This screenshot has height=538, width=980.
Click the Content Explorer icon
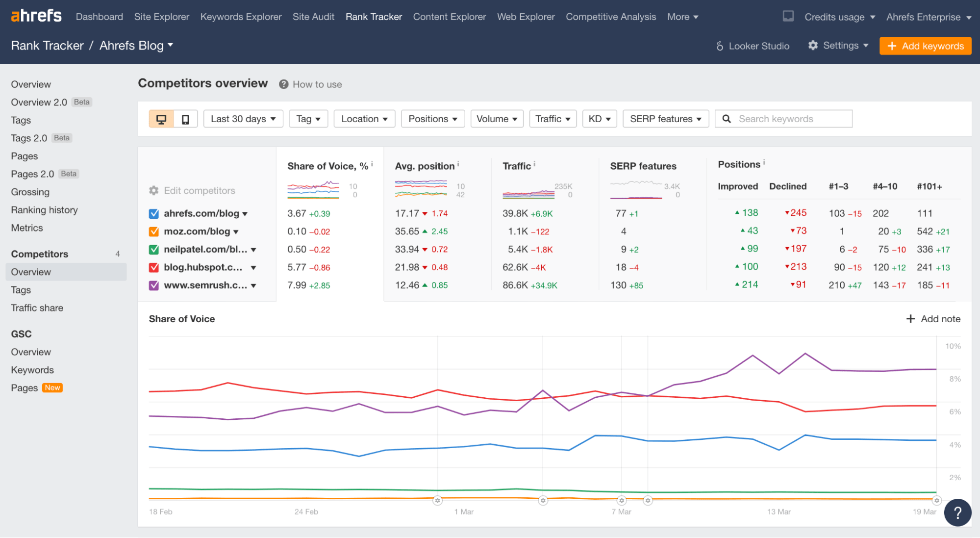449,17
